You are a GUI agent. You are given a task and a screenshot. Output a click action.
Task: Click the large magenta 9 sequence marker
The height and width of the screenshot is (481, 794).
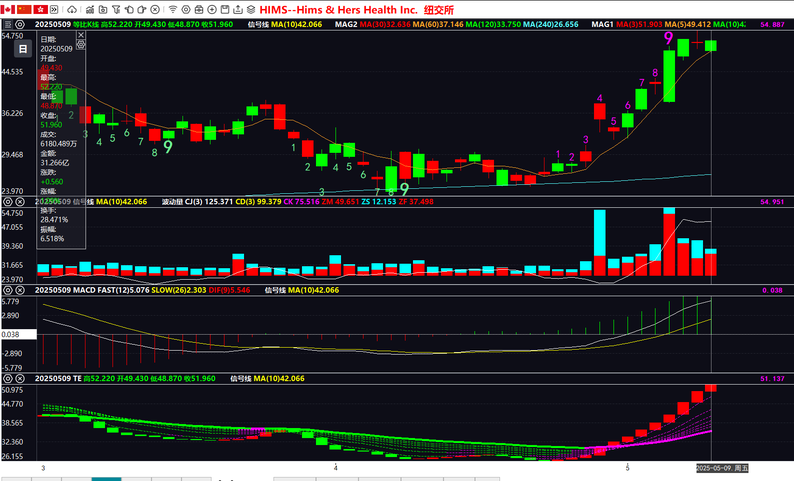(668, 38)
